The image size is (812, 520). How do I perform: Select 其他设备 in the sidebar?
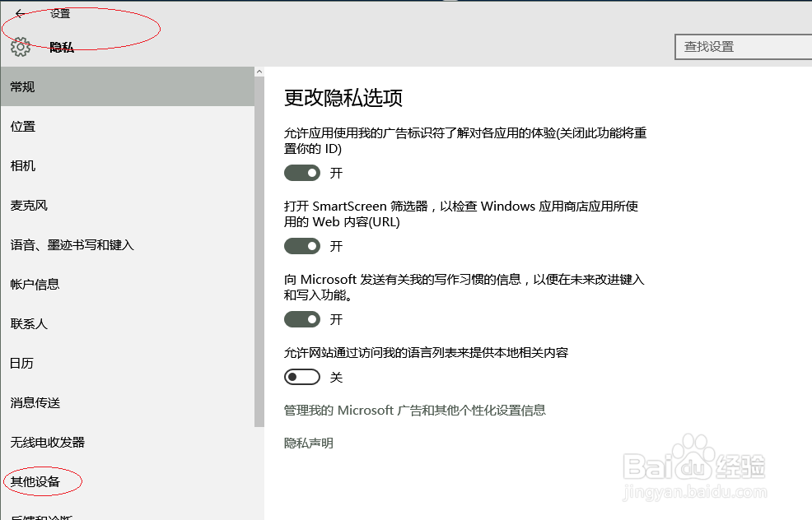tap(128, 481)
